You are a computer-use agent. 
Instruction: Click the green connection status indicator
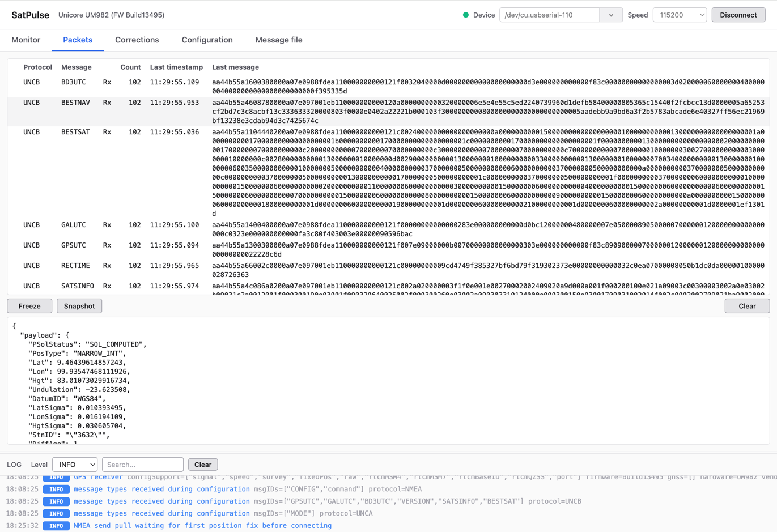point(466,15)
